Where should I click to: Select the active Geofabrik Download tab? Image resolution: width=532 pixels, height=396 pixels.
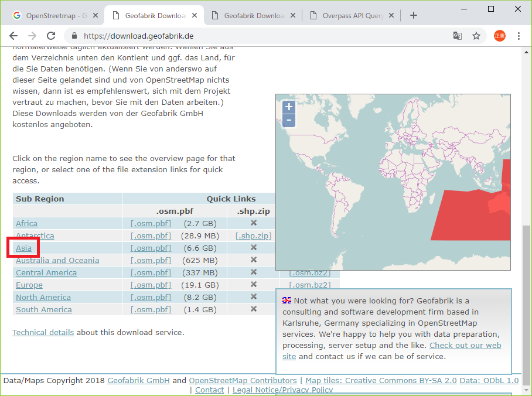pyautogui.click(x=155, y=15)
